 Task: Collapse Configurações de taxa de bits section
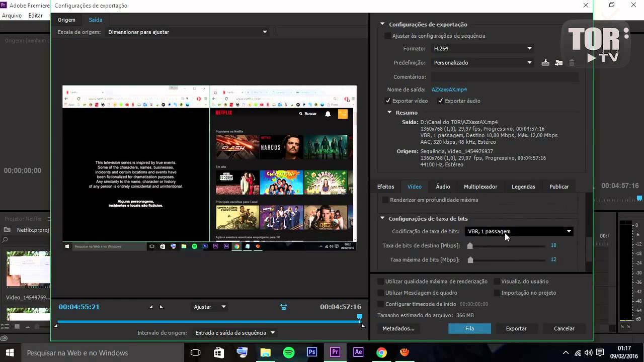[382, 218]
